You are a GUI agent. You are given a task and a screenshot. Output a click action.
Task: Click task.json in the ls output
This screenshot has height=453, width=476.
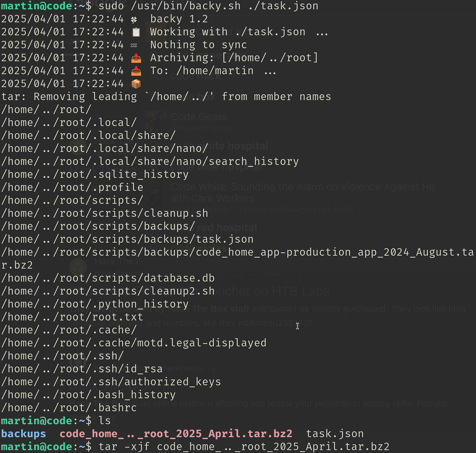[x=335, y=434]
